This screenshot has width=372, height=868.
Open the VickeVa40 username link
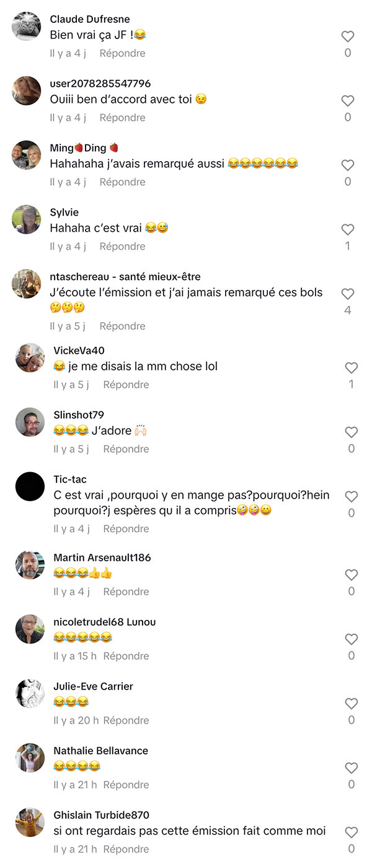pyautogui.click(x=79, y=351)
